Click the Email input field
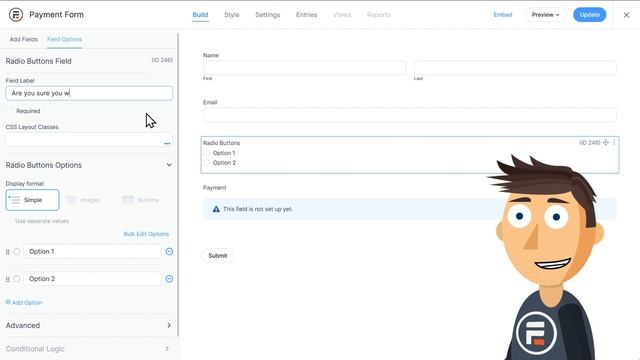Screen dimensions: 640x360 point(410,115)
